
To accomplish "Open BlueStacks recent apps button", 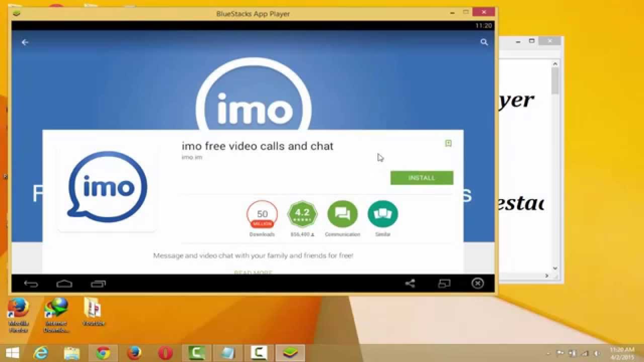I will click(x=98, y=284).
